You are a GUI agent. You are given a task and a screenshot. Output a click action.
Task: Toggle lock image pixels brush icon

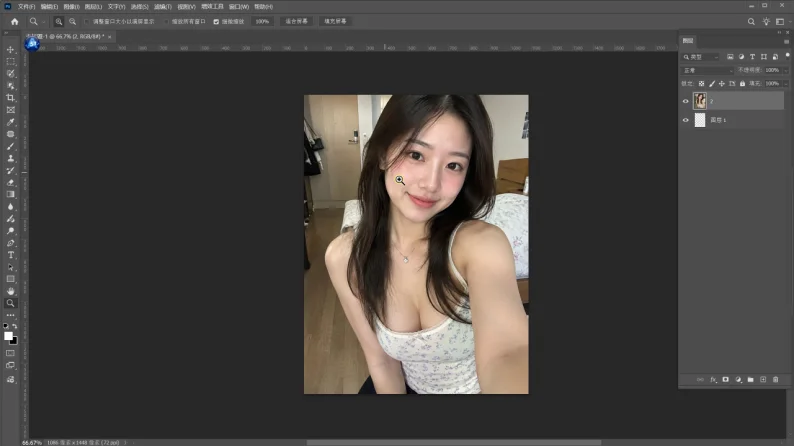[x=712, y=84]
